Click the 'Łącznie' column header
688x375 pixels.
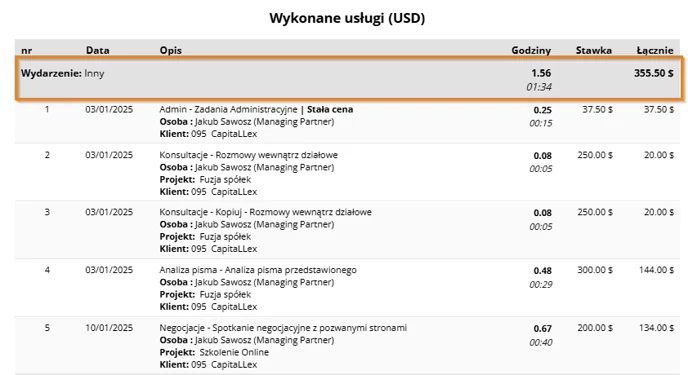click(x=655, y=50)
